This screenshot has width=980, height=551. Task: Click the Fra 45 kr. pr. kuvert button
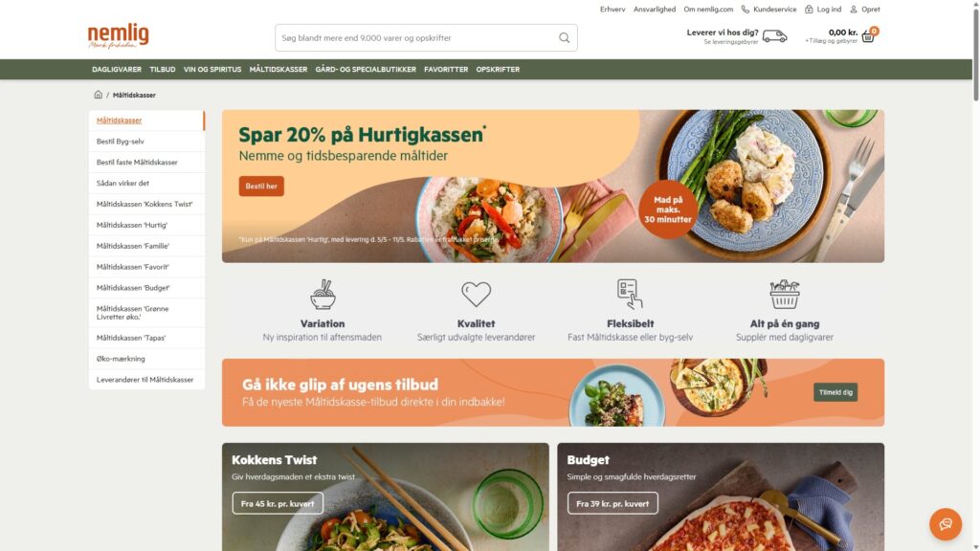pyautogui.click(x=278, y=503)
